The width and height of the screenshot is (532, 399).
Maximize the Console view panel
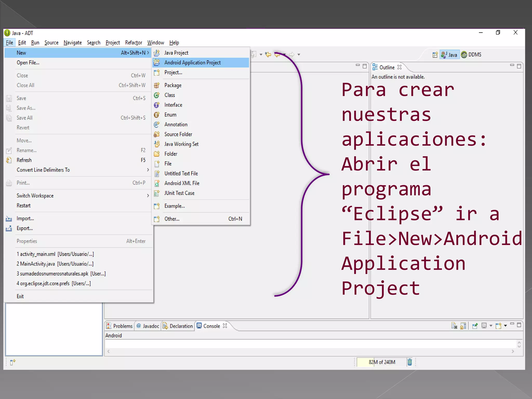[519, 325]
